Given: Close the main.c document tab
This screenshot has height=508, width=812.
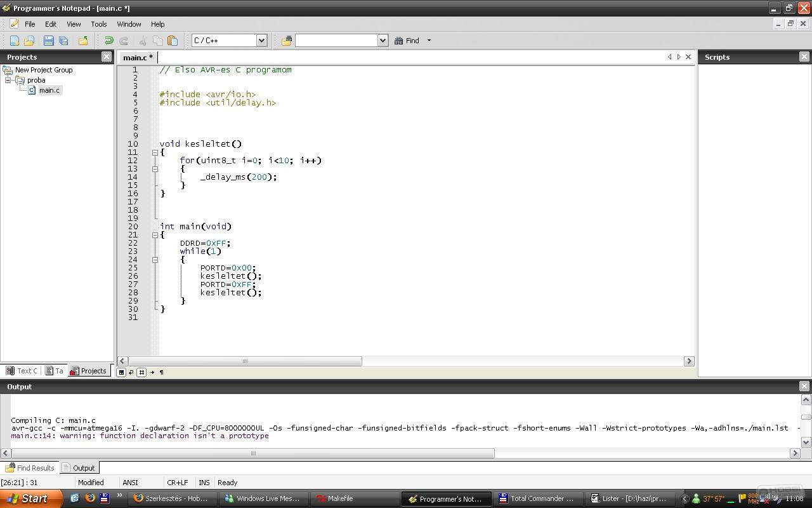Looking at the screenshot, I should (688, 57).
